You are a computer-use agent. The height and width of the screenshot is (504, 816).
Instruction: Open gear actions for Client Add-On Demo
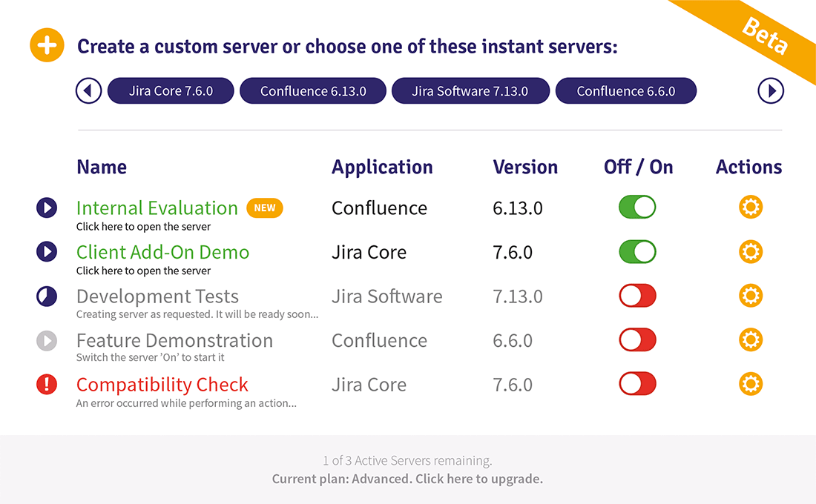click(751, 252)
